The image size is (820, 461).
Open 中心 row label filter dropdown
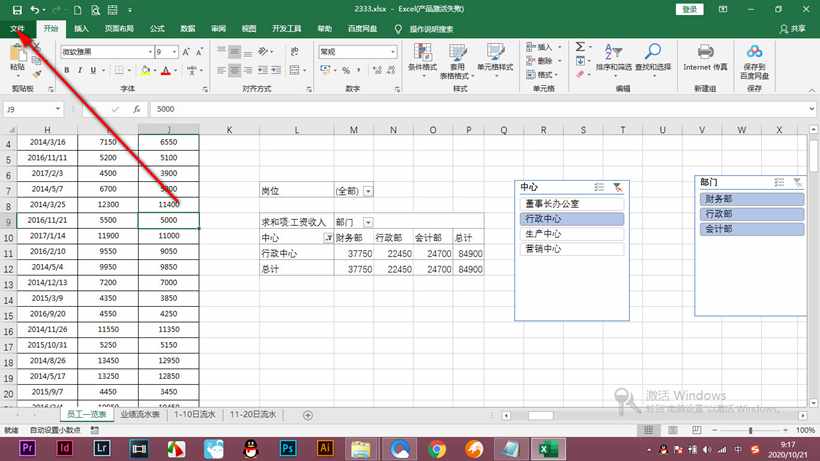point(328,238)
